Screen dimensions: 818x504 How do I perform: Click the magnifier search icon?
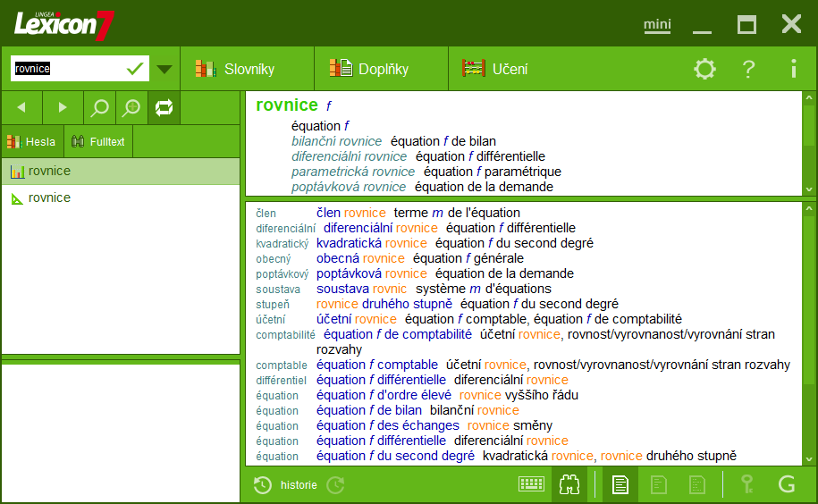[100, 108]
